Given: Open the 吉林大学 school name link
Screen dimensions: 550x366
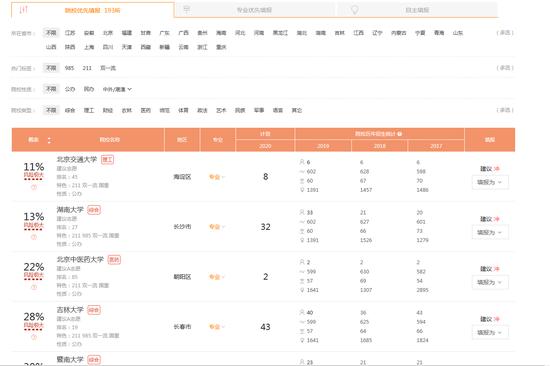Looking at the screenshot, I should pos(70,310).
